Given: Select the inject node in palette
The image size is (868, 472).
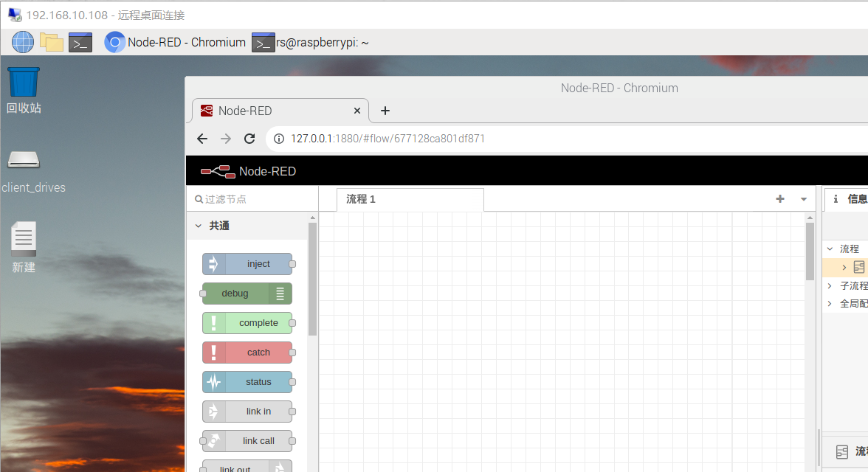Looking at the screenshot, I should [247, 264].
